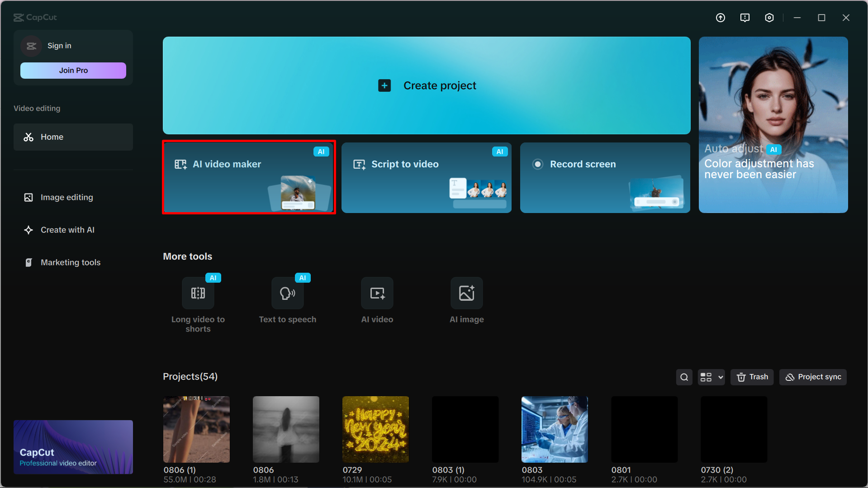The height and width of the screenshot is (488, 868).
Task: Click the Script to video icon
Action: [x=359, y=164]
